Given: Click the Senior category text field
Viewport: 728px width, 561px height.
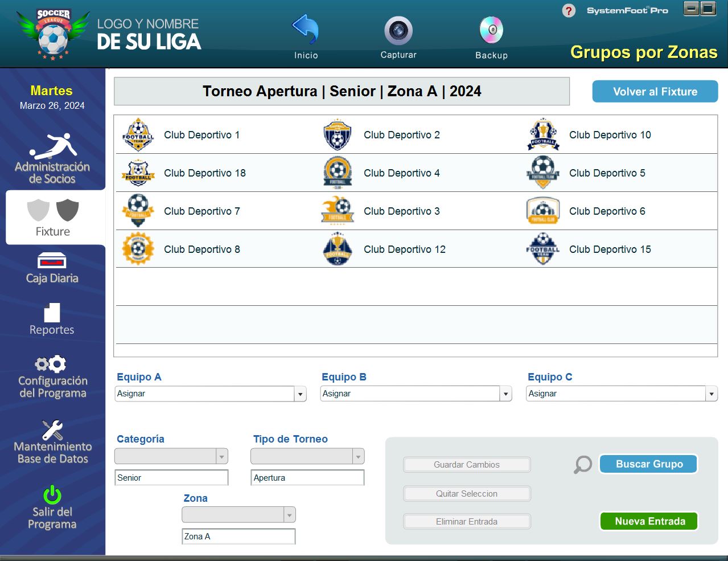Looking at the screenshot, I should pyautogui.click(x=171, y=478).
